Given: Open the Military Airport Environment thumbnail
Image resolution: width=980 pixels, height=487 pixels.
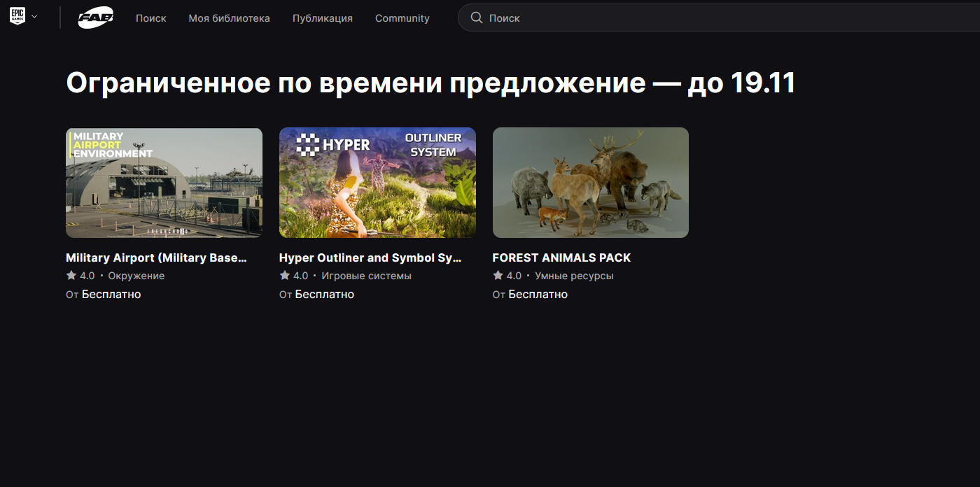Looking at the screenshot, I should (164, 183).
